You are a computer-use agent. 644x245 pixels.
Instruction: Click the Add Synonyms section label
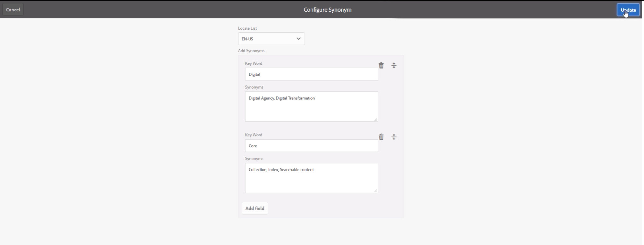coord(251,51)
